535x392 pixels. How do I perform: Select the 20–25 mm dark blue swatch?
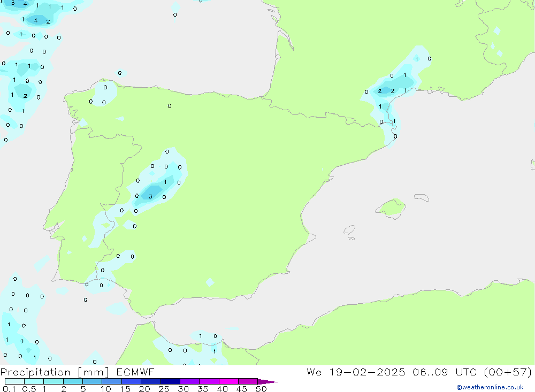(150, 381)
